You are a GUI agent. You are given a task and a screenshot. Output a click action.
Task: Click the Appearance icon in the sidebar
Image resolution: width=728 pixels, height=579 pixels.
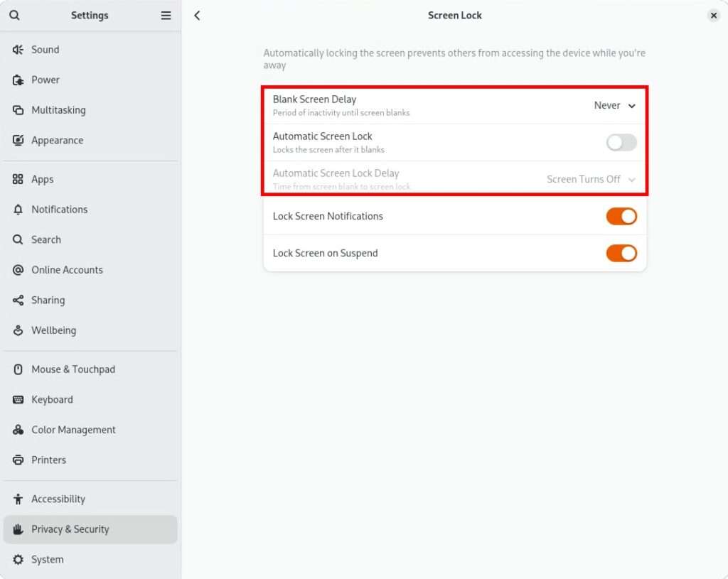(x=18, y=141)
